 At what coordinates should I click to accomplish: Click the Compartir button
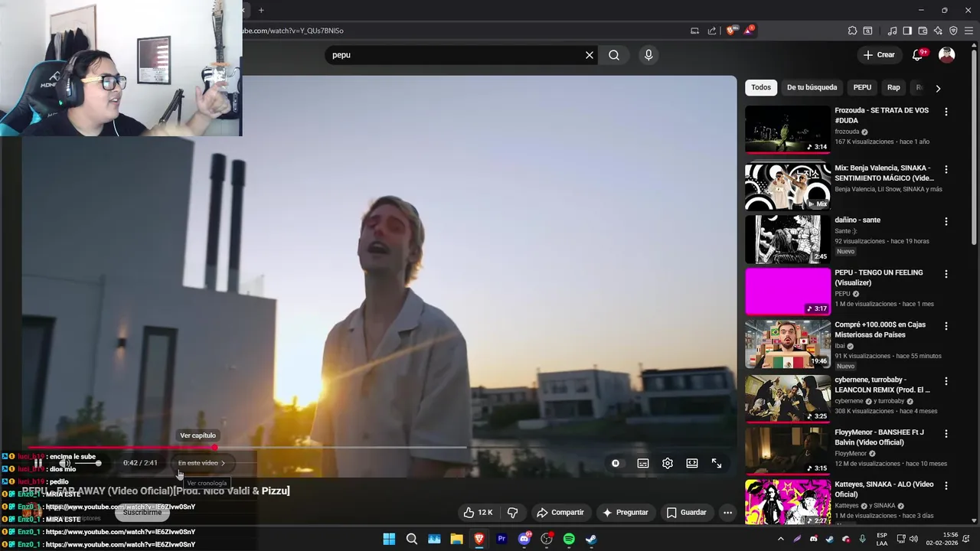pyautogui.click(x=560, y=512)
